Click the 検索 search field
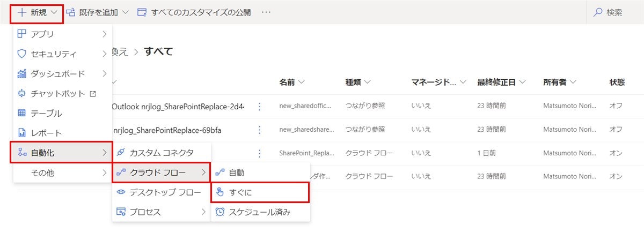The image size is (644, 240). [x=615, y=12]
